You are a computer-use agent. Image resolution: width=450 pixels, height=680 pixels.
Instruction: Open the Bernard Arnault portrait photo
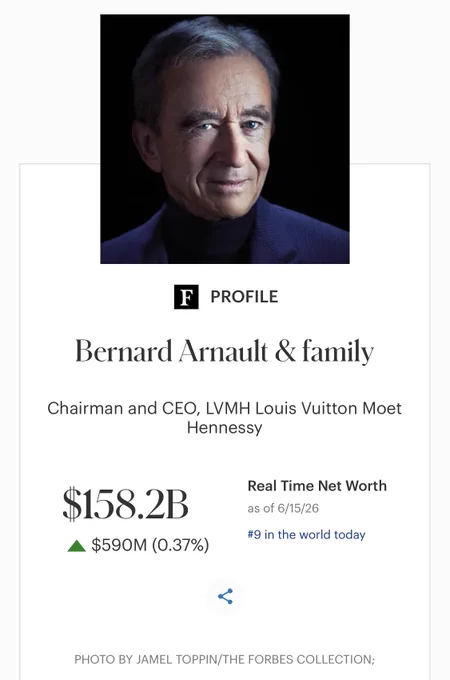coord(225,139)
